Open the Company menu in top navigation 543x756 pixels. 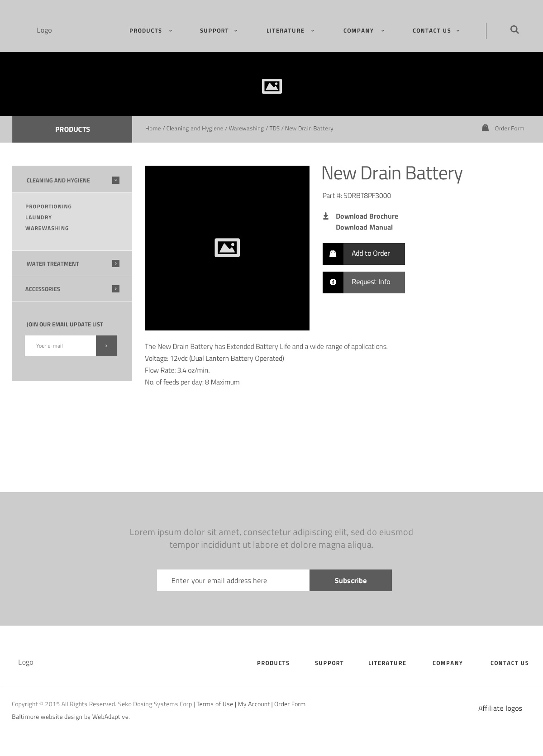(358, 31)
